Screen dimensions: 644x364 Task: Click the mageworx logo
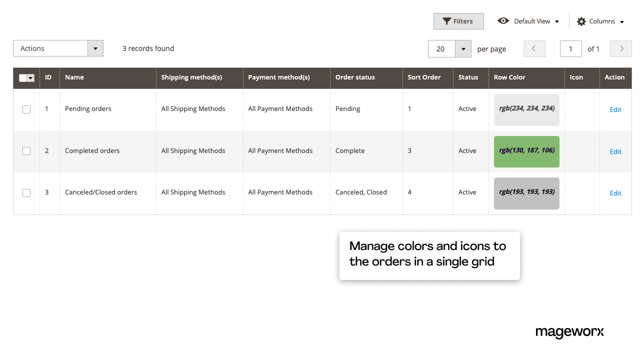point(569,332)
